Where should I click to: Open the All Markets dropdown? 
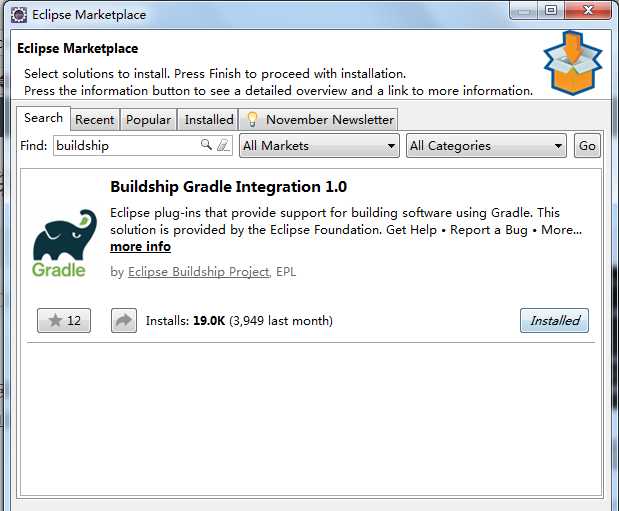[x=319, y=146]
